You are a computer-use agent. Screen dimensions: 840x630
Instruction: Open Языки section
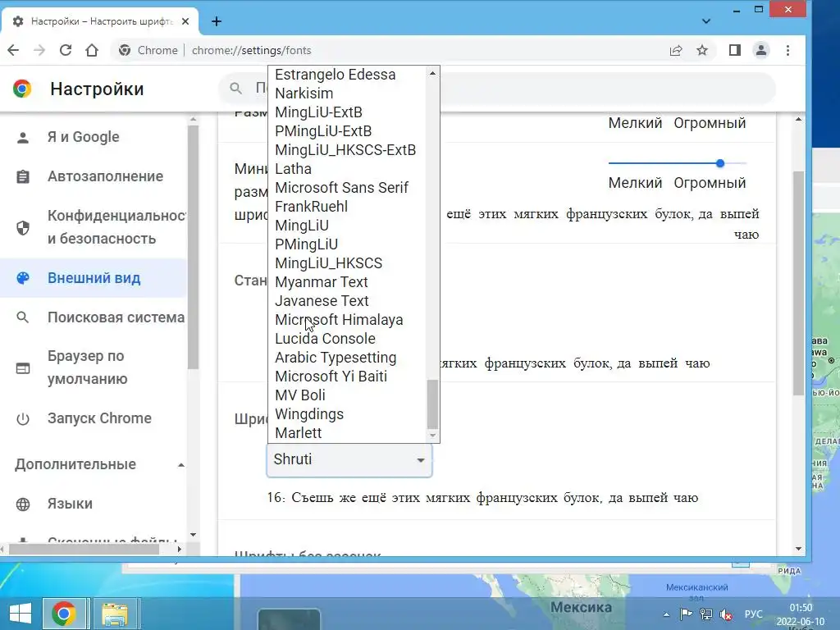(94, 504)
